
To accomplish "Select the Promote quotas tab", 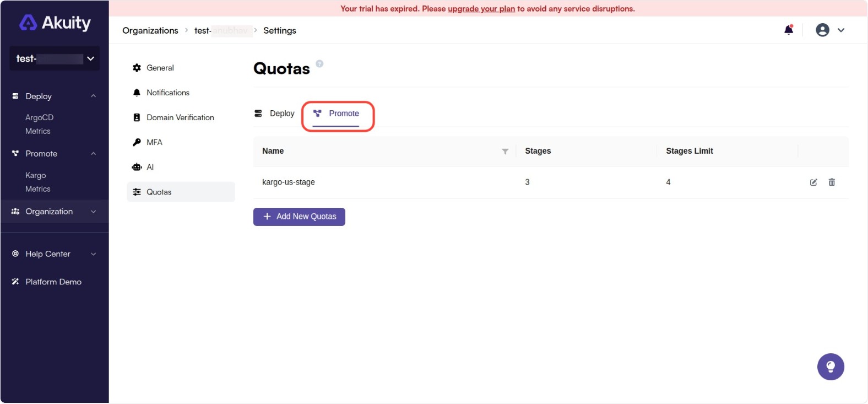I will point(337,114).
